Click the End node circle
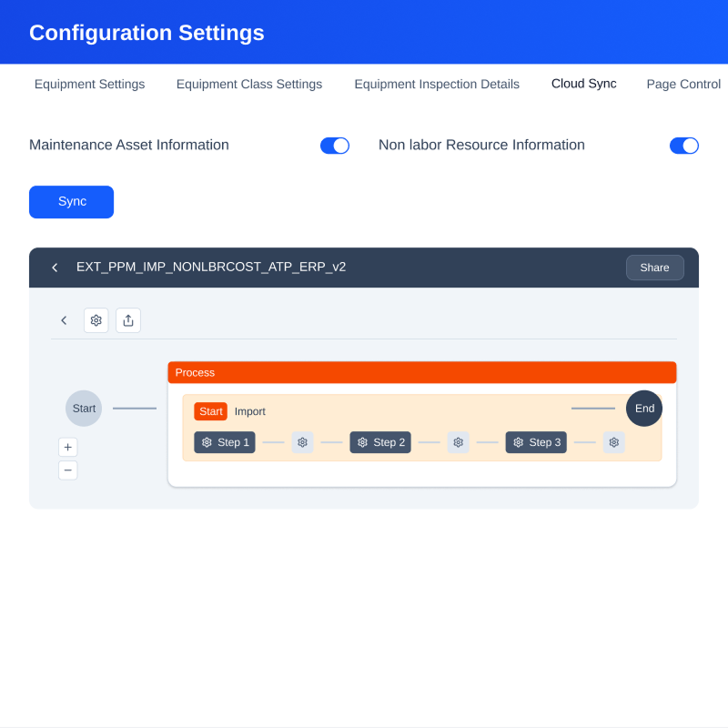Screen dimensions: 728x728 pos(644,409)
